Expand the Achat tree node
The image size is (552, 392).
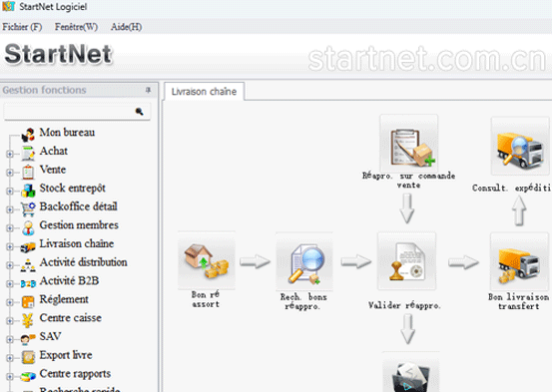point(10,154)
